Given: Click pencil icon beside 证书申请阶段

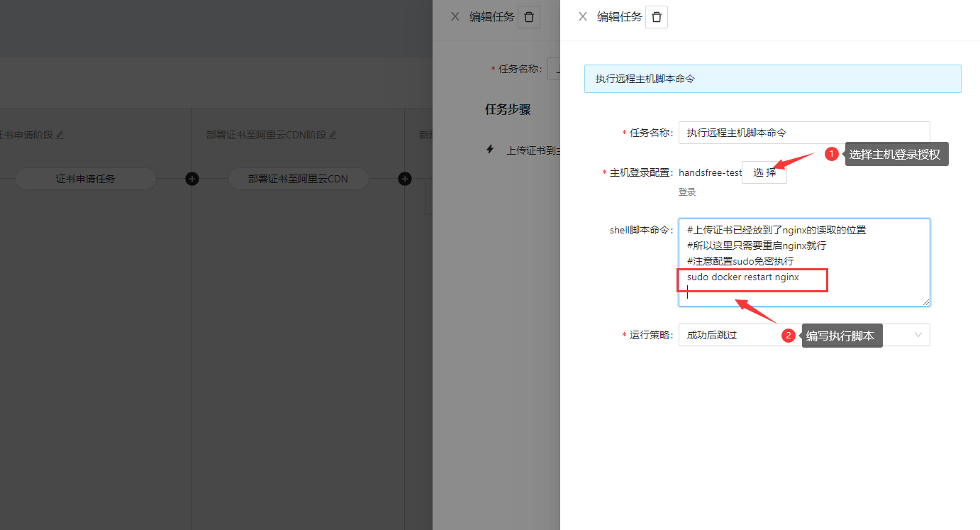Looking at the screenshot, I should (x=60, y=135).
